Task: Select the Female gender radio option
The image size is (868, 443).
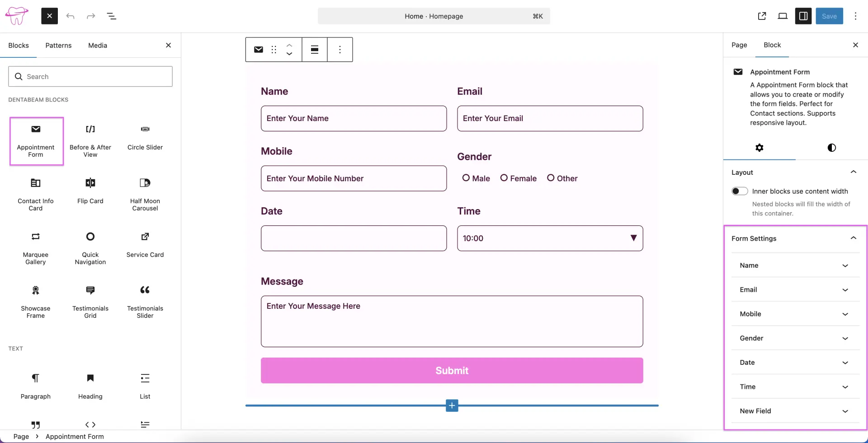Action: pos(504,178)
